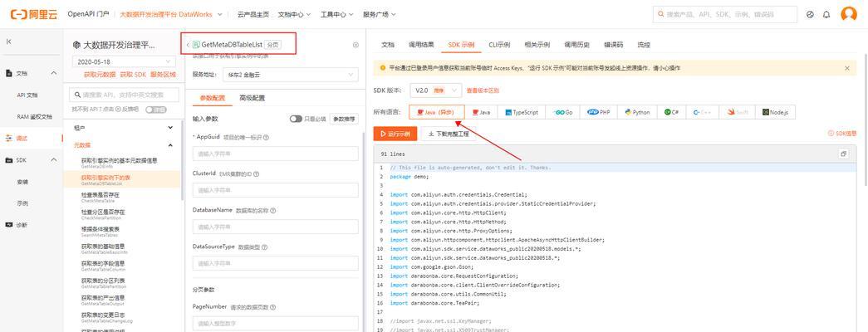
Task: Click the AppGuid input field
Action: click(x=275, y=154)
